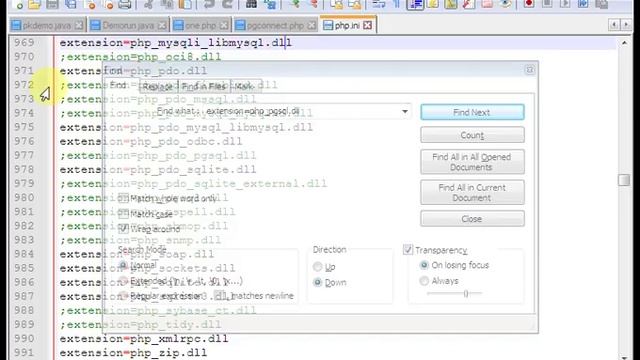Open Find via binoculars toolbar icon
The height and width of the screenshot is (360, 640).
(x=251, y=4)
